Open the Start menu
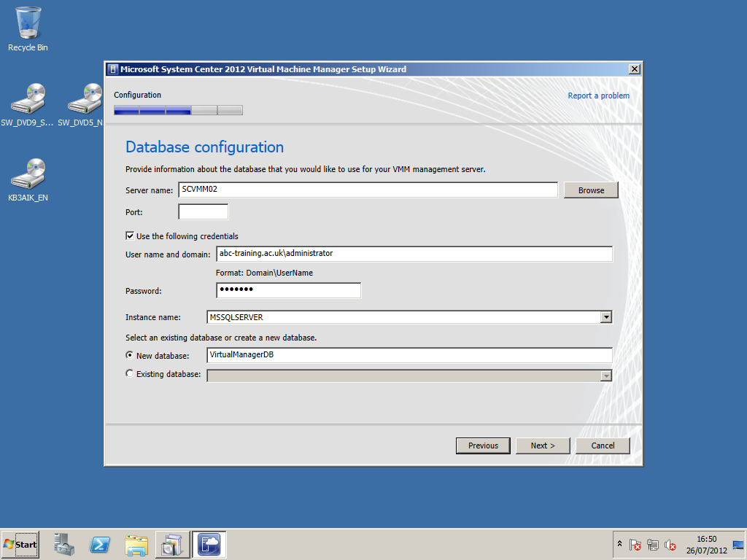 (20, 544)
